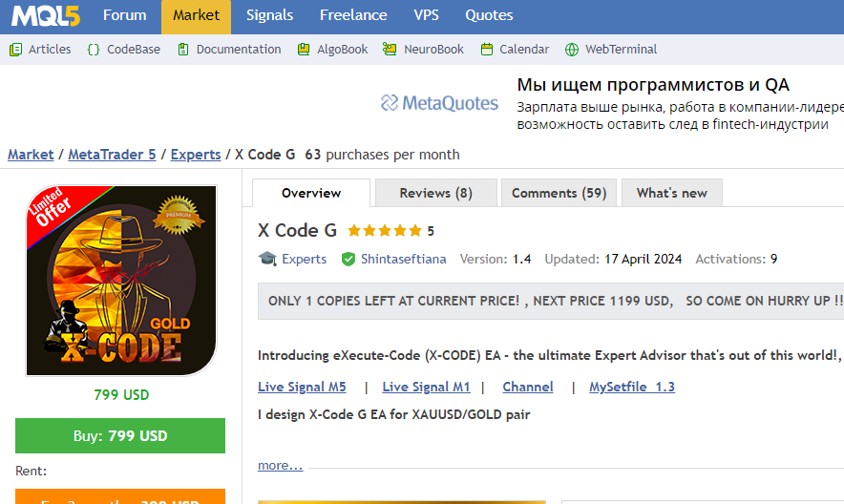Select the Overview tab
This screenshot has height=504, width=844.
[311, 193]
